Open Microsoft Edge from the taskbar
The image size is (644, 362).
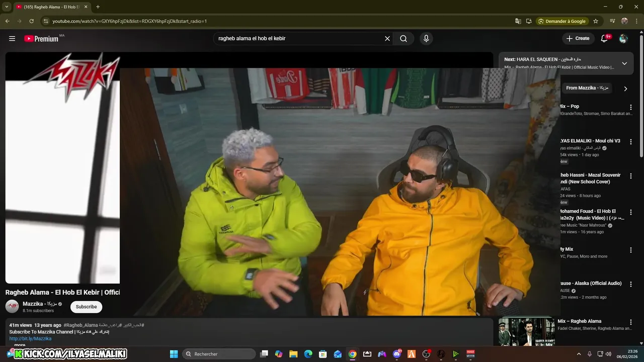click(308, 354)
